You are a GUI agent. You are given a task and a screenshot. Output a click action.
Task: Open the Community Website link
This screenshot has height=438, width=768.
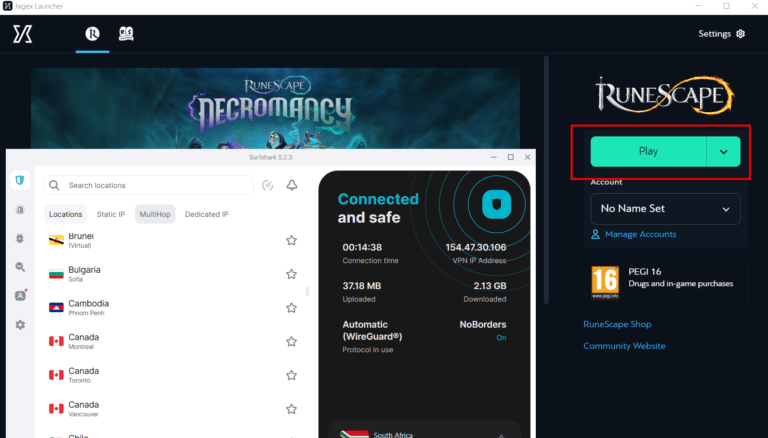tap(624, 346)
